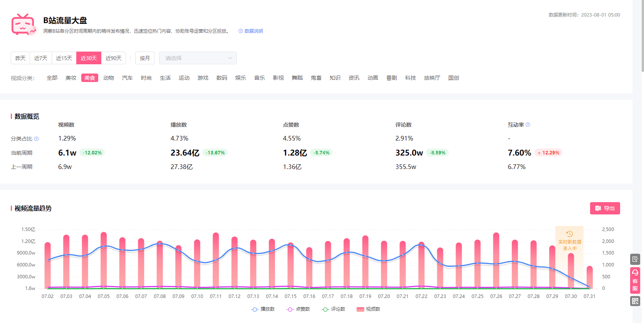This screenshot has width=644, height=323.
Task: Toggle 点赞数 series in chart legend
Action: tap(298, 309)
